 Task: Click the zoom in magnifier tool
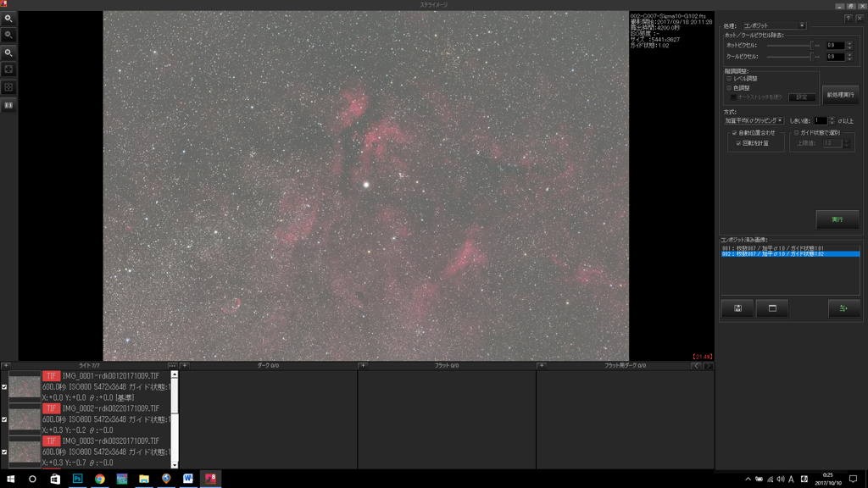coord(8,19)
